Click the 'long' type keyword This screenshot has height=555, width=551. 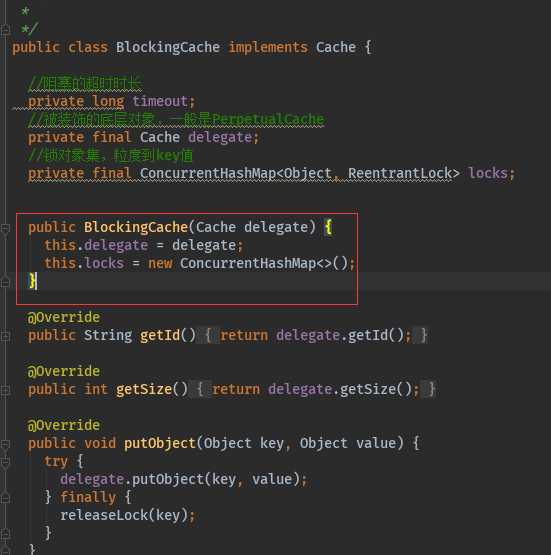[108, 102]
